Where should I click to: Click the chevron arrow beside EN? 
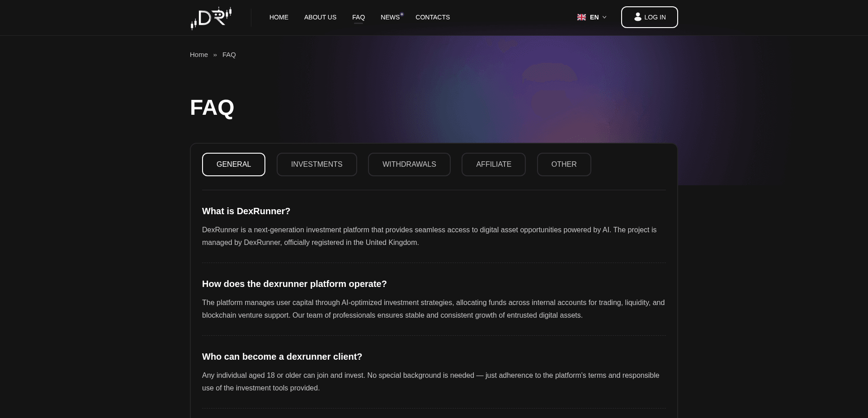(605, 17)
